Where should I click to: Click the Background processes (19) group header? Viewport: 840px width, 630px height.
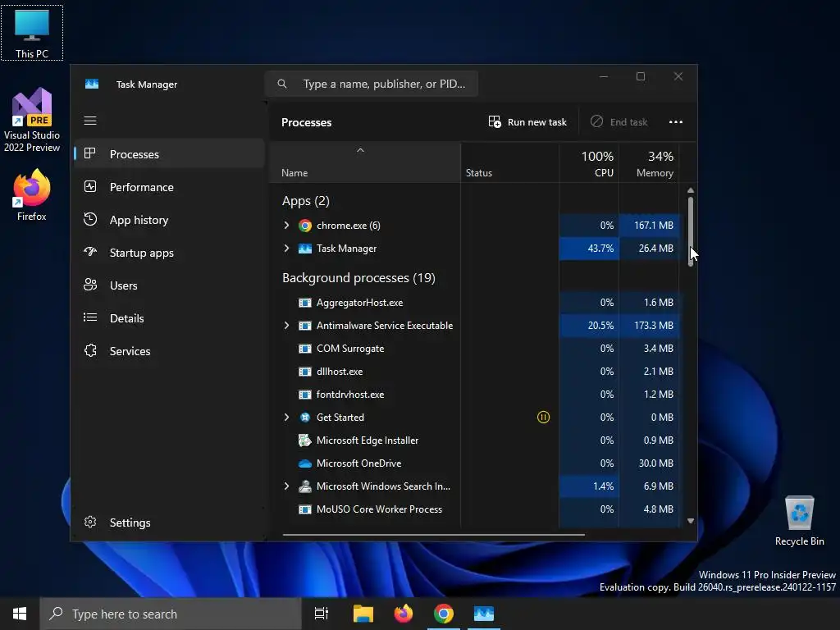[x=358, y=278]
